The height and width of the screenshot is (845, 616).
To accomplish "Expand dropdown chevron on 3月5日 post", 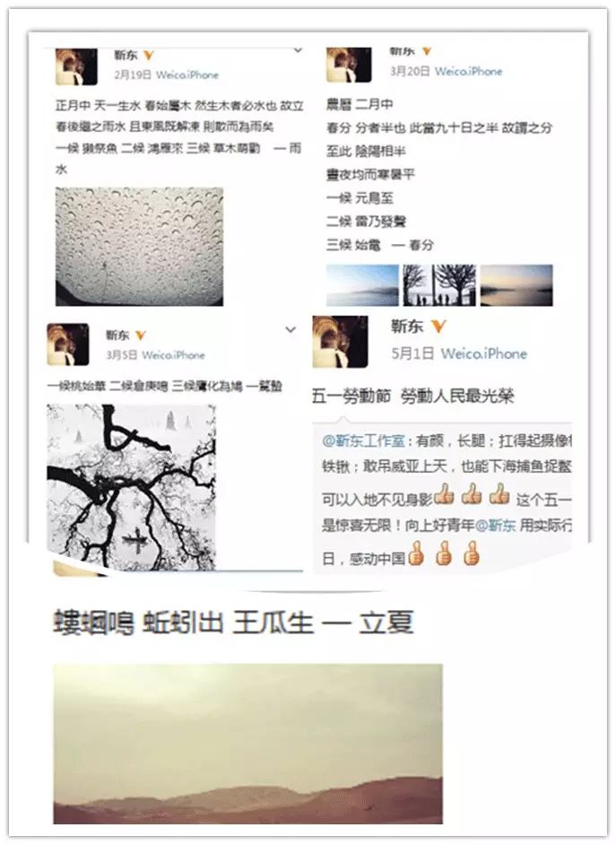I will [291, 330].
